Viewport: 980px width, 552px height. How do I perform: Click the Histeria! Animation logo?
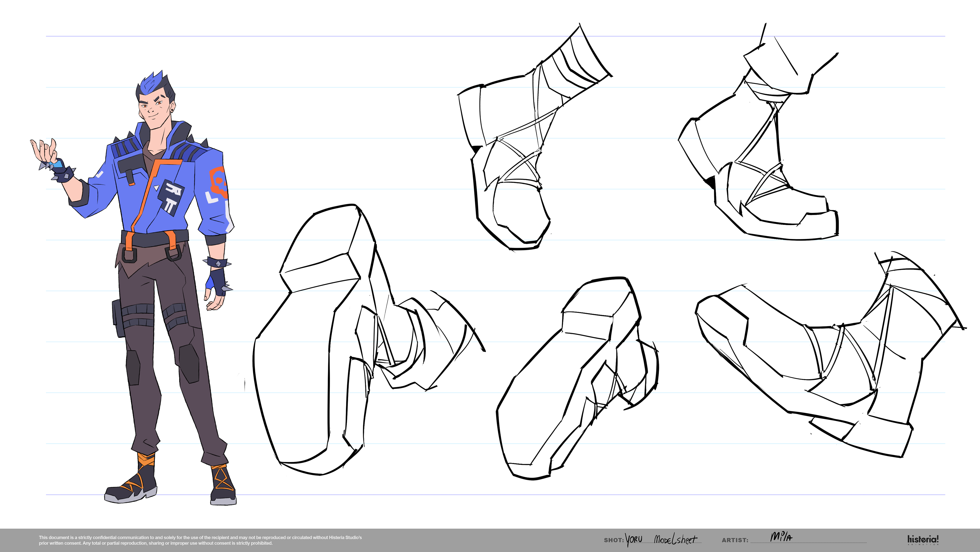[x=923, y=539]
